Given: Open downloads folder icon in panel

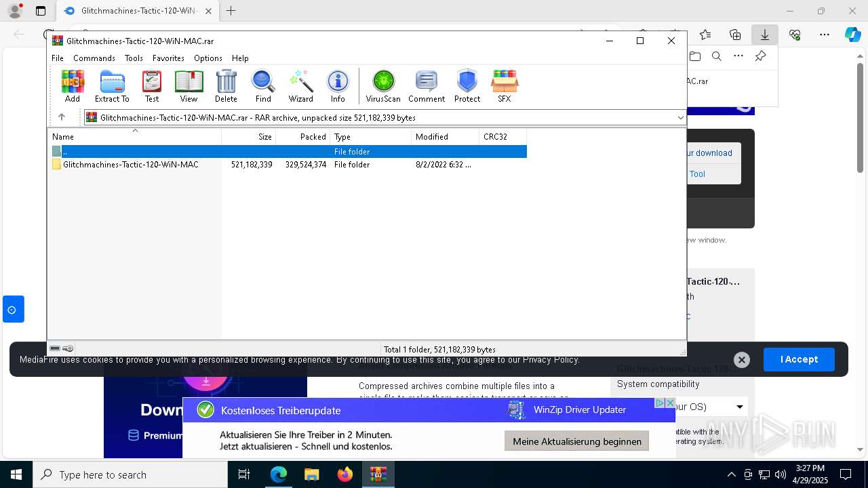Looking at the screenshot, I should click(694, 56).
